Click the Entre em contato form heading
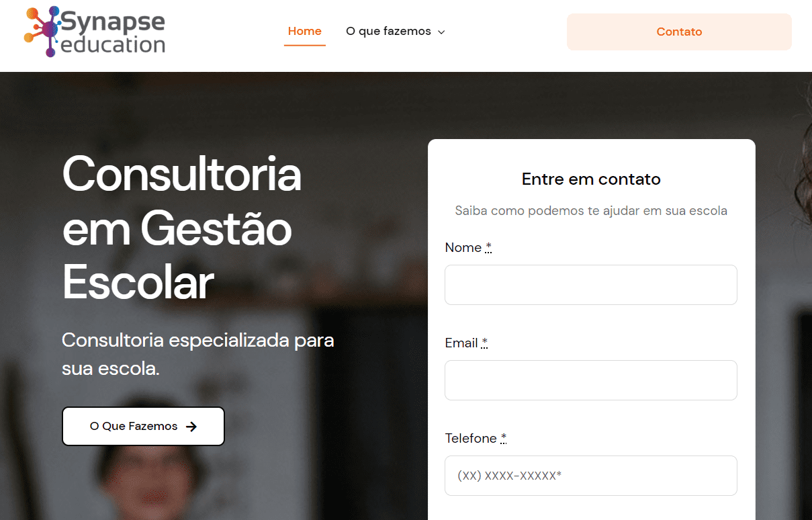The image size is (812, 520). click(x=591, y=179)
